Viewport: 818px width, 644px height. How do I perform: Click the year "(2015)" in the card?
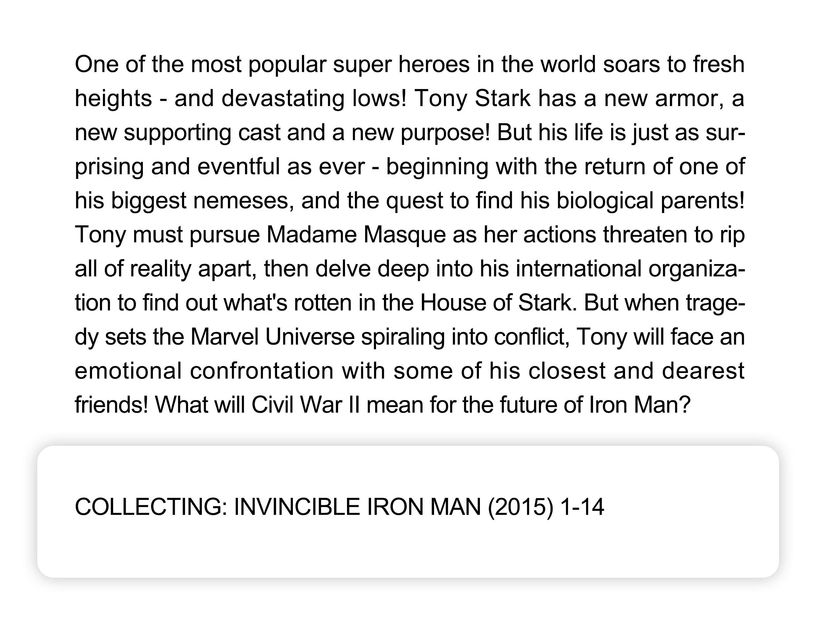[520, 506]
